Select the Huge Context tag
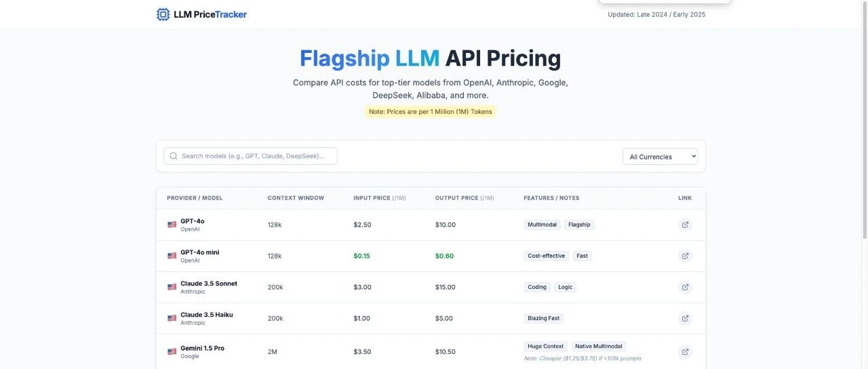Image resolution: width=868 pixels, height=369 pixels. click(x=546, y=346)
